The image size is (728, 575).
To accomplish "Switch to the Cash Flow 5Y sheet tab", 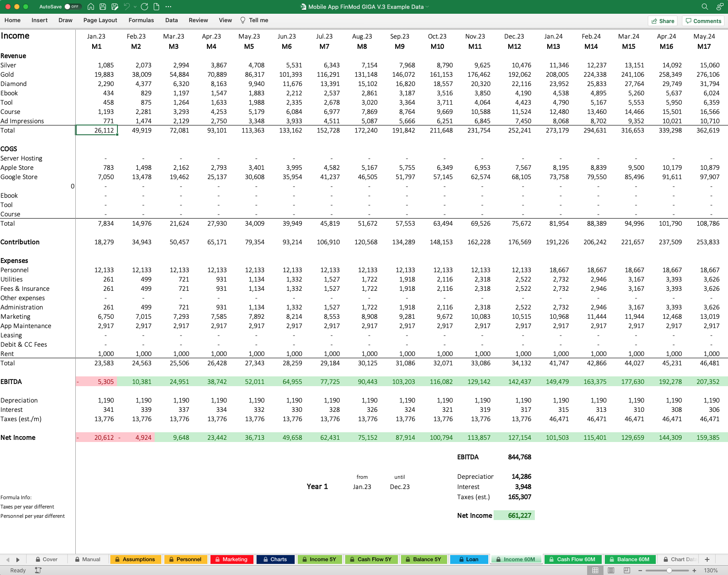I will point(371,559).
